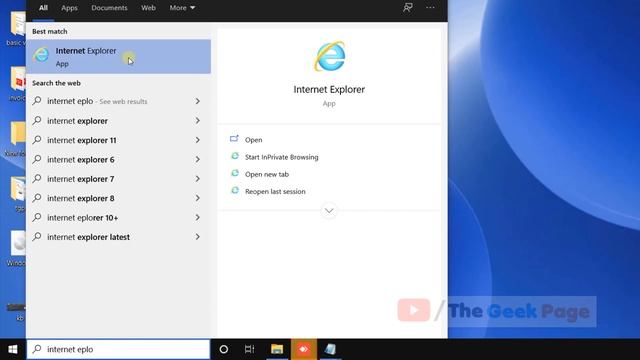Screen dimensions: 640x360
Task: Expand arrow for 'internet explorer 11' suggestion
Action: tap(198, 140)
